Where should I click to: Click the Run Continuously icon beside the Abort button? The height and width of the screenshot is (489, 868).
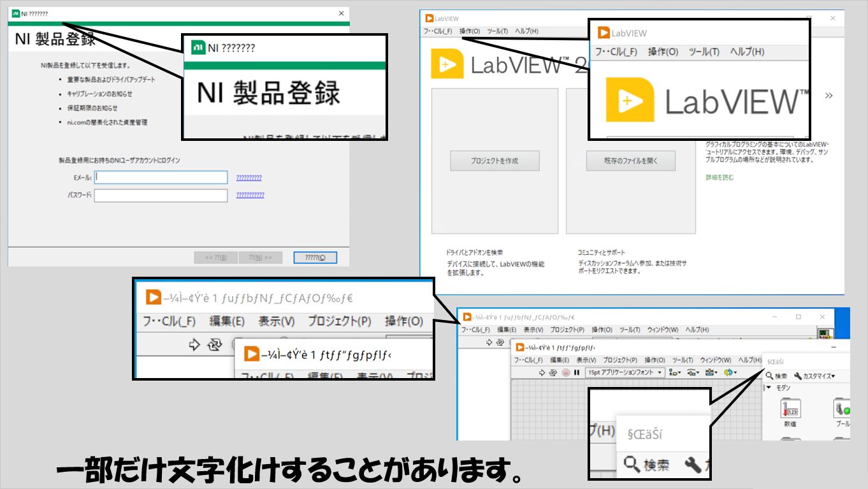click(x=553, y=372)
